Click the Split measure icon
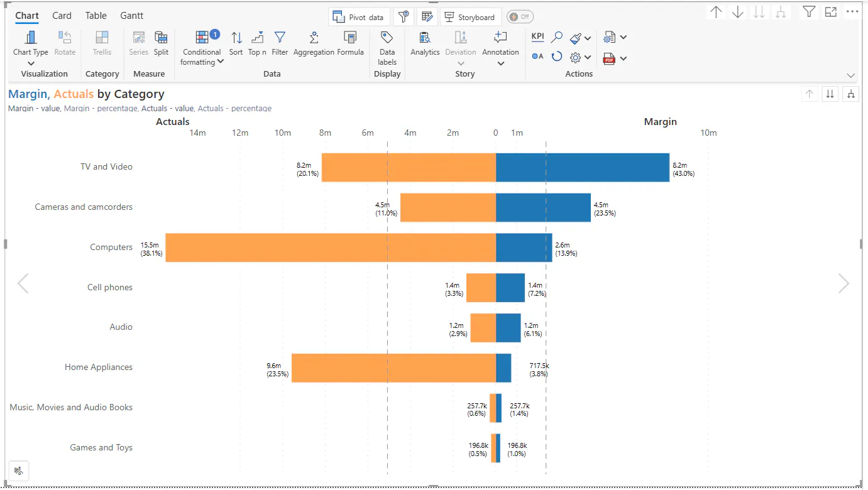The height and width of the screenshot is (490, 868). [161, 39]
